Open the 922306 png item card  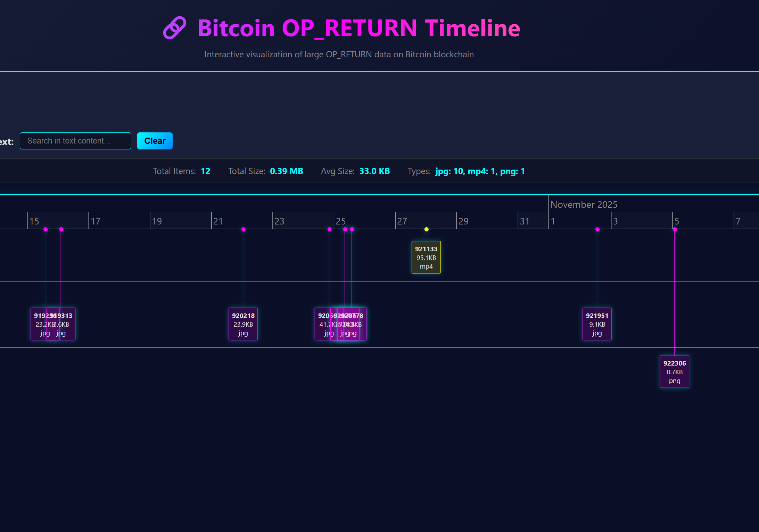click(x=674, y=371)
